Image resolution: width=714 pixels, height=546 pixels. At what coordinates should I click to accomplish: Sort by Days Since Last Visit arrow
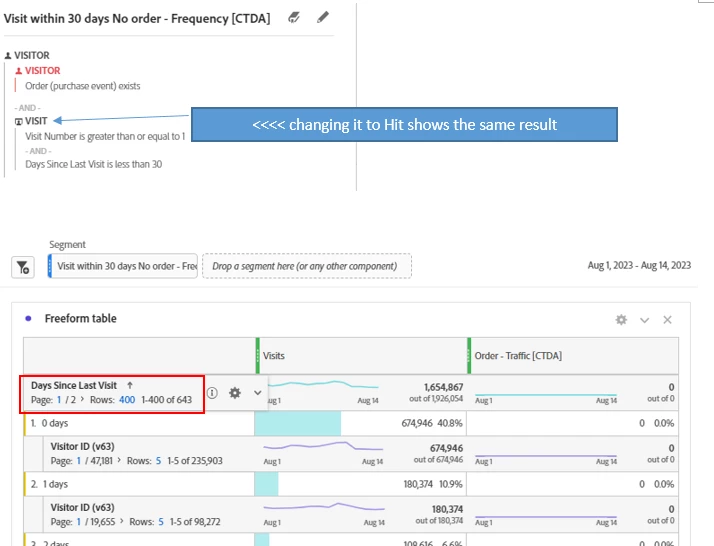pyautogui.click(x=130, y=385)
